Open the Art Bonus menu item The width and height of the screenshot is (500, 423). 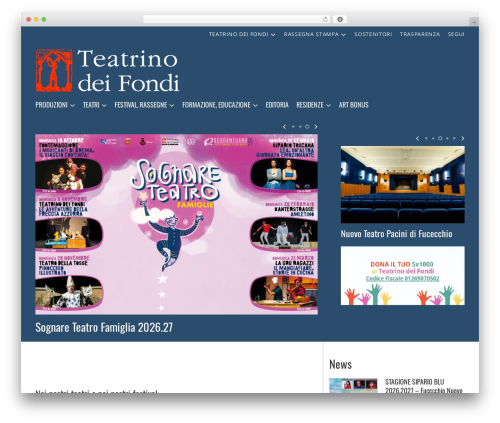coord(354,105)
